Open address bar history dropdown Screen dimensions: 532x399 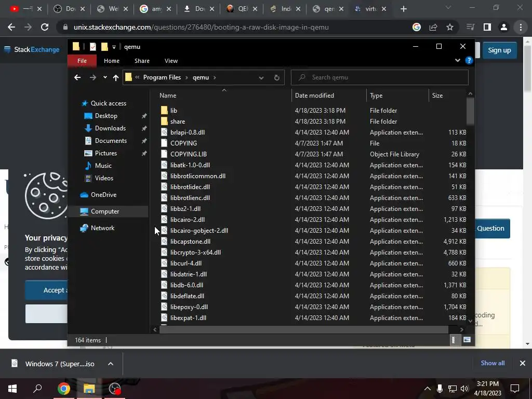coord(261,78)
